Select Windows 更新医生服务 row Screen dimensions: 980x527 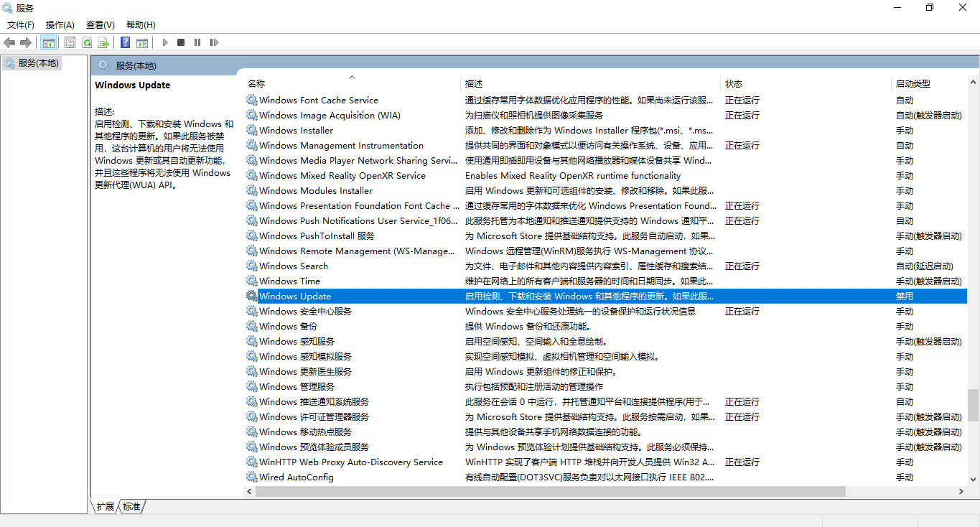606,371
